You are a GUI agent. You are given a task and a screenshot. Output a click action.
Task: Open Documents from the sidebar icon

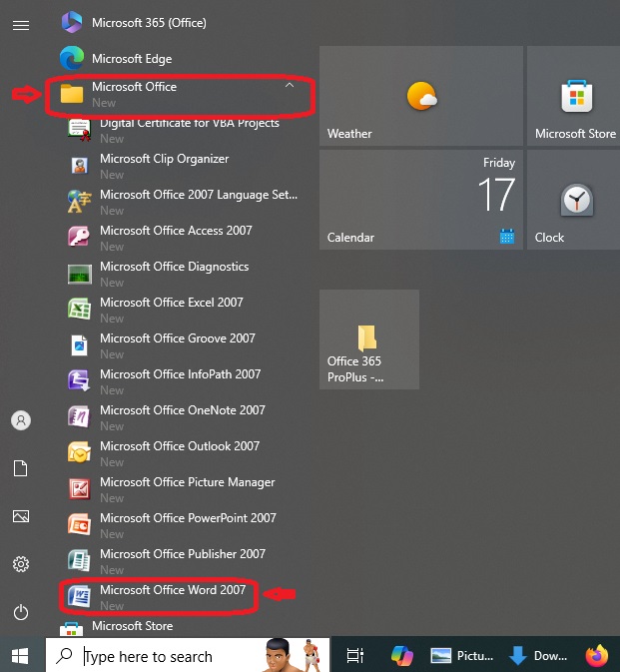21,468
